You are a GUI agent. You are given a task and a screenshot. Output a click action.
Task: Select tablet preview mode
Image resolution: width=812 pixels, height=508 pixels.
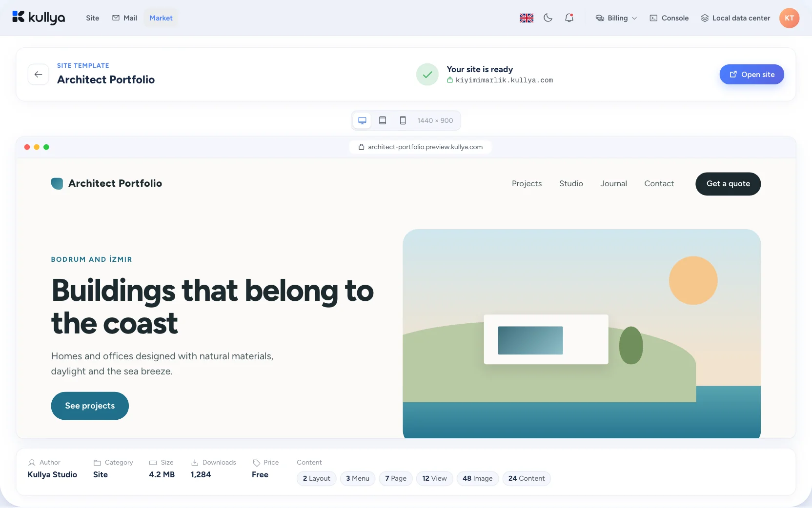coord(383,120)
